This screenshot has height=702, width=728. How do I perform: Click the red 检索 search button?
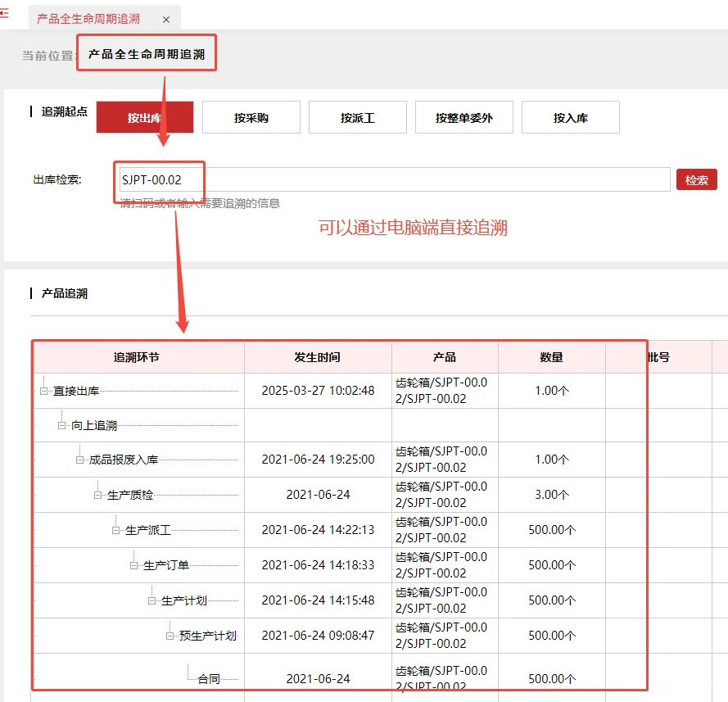tap(697, 179)
